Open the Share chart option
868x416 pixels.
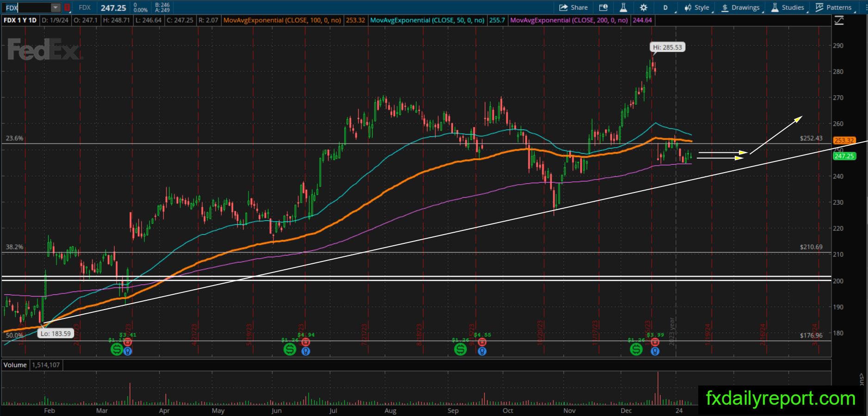point(573,7)
